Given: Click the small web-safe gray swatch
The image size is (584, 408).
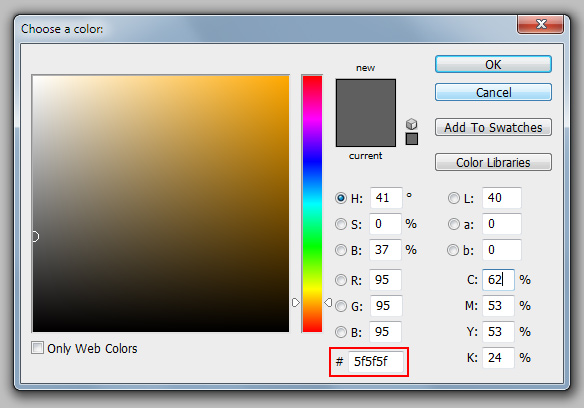Looking at the screenshot, I should click(x=412, y=139).
